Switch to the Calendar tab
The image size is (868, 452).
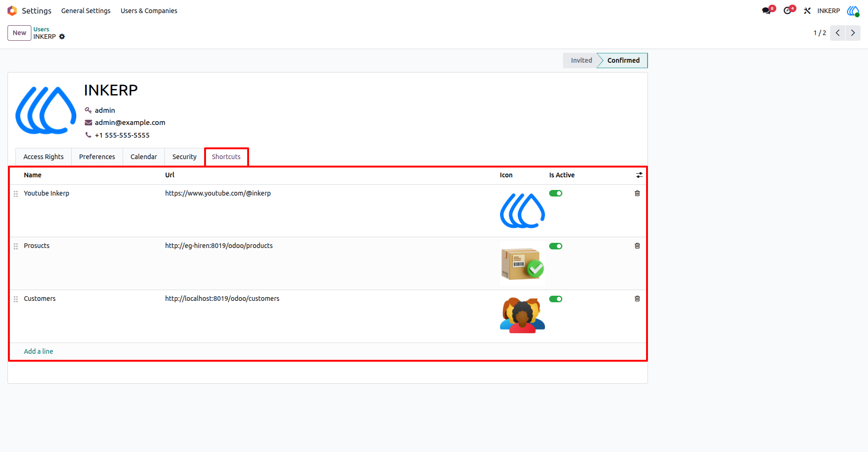pyautogui.click(x=144, y=157)
